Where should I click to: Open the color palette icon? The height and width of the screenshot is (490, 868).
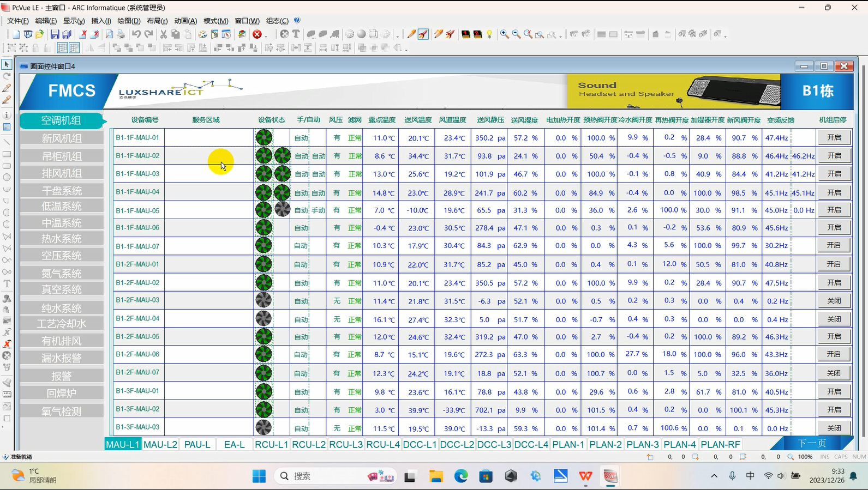(202, 34)
